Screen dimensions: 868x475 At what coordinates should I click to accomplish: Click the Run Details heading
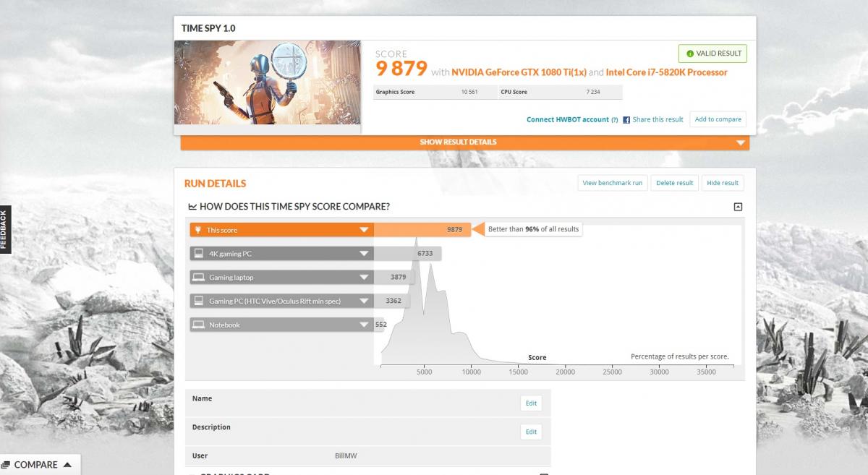point(215,184)
